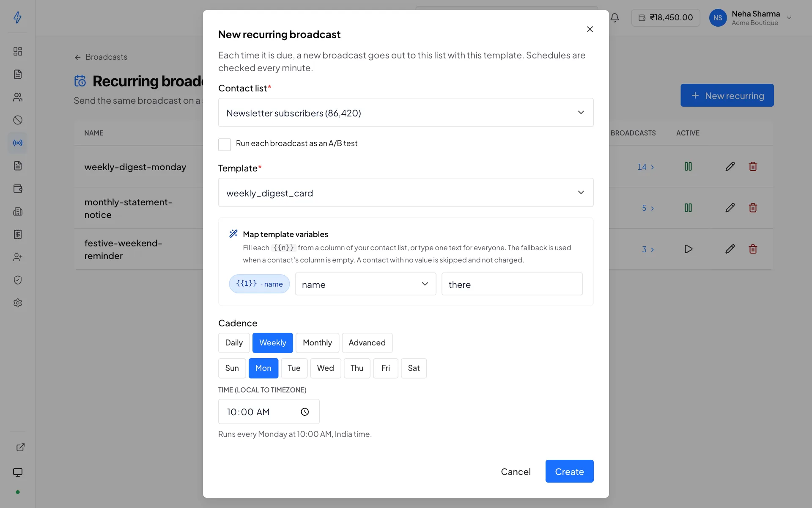Pause monthly-statement-notice schedule
Screen dimensions: 812x508
(688, 208)
